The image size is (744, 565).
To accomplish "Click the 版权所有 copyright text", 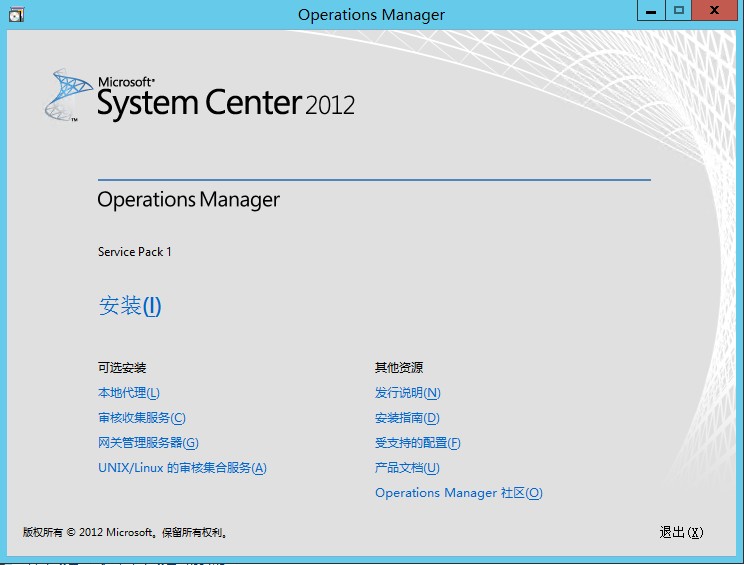I will pos(125,532).
